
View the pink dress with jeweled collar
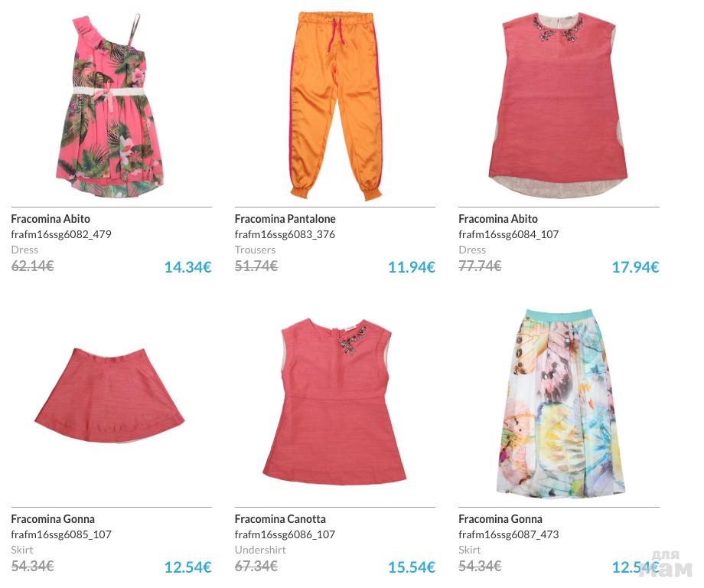click(x=559, y=106)
